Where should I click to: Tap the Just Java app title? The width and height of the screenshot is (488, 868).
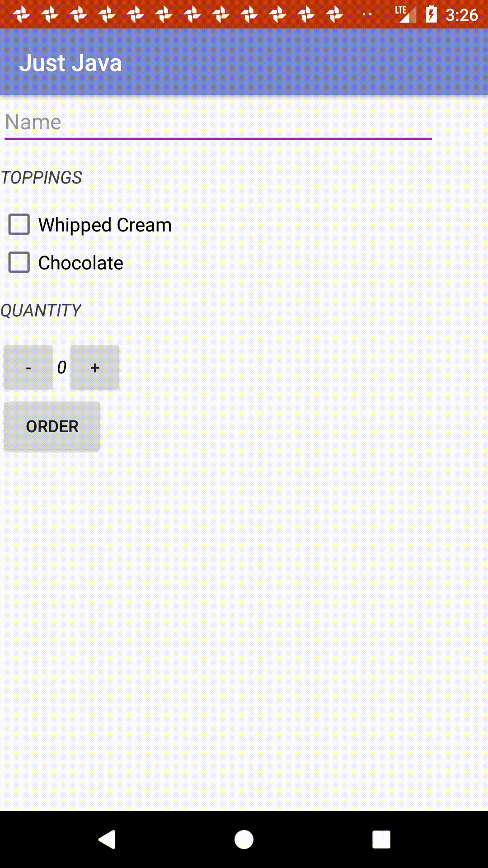(x=70, y=62)
